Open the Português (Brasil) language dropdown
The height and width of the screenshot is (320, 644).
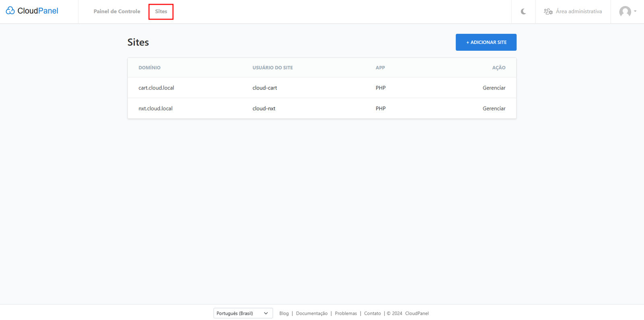click(243, 313)
